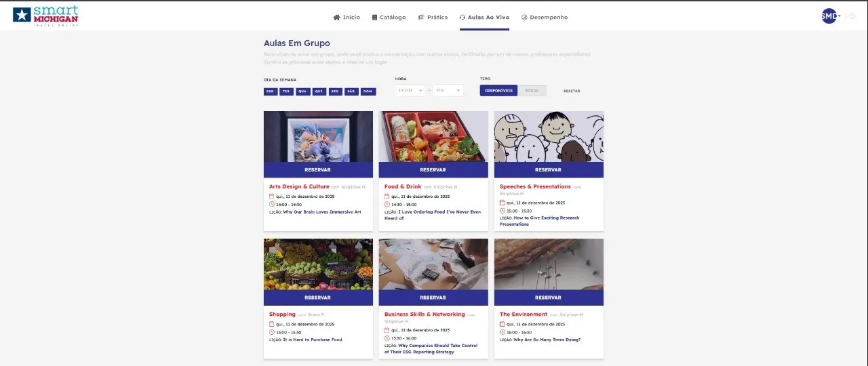Toggle the SEG weekday filter
This screenshot has width=868, height=366.
270,91
